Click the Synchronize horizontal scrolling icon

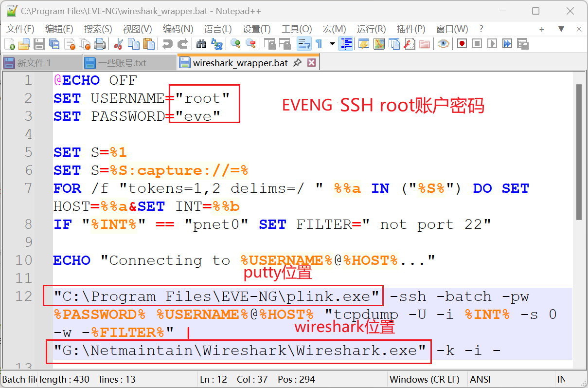pyautogui.click(x=285, y=44)
